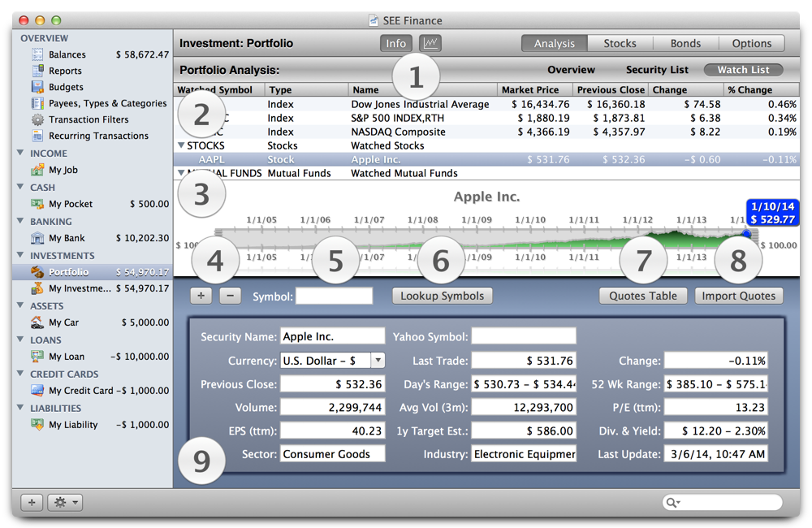
Task: Select Dow Jones Industrial Average row
Action: [486, 104]
